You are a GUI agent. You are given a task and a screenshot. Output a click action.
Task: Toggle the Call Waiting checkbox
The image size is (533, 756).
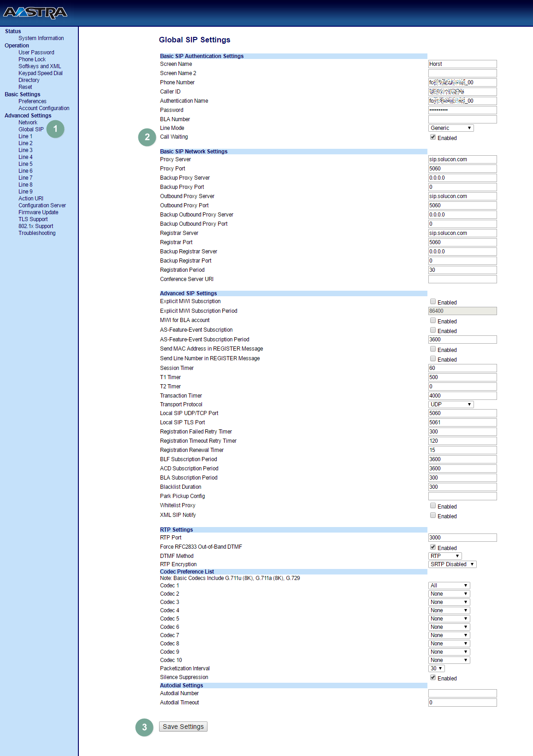pos(433,137)
